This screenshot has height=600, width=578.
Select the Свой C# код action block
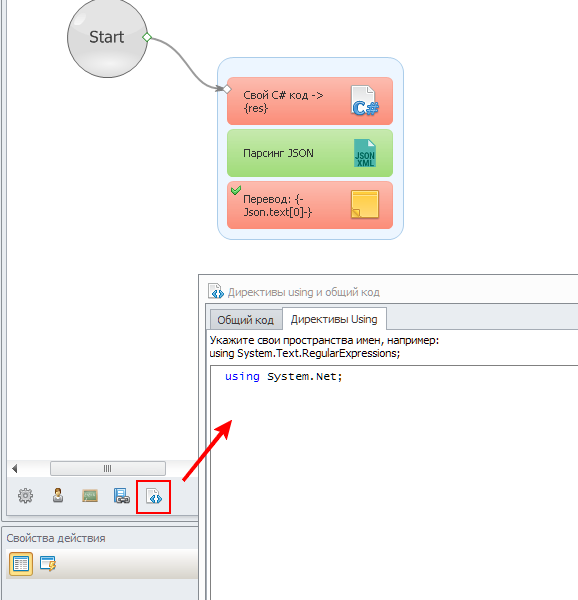(x=310, y=101)
